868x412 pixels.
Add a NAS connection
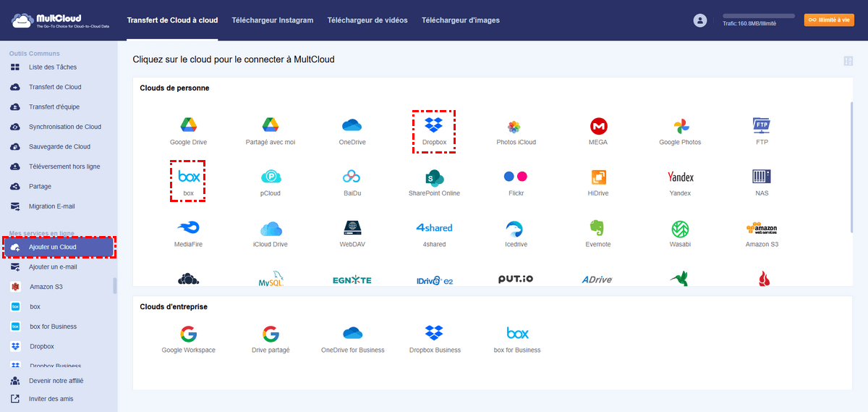click(x=762, y=182)
